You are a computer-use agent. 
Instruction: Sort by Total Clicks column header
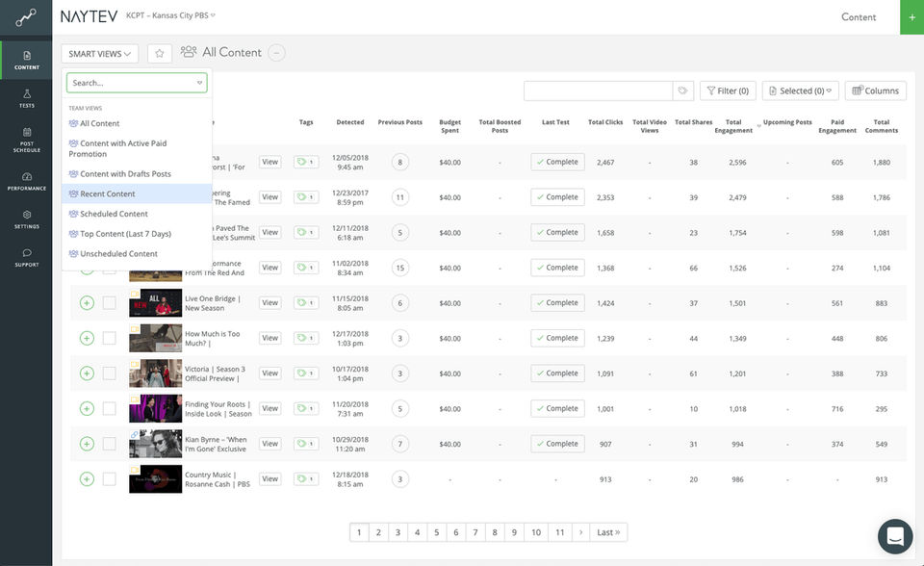coord(605,122)
